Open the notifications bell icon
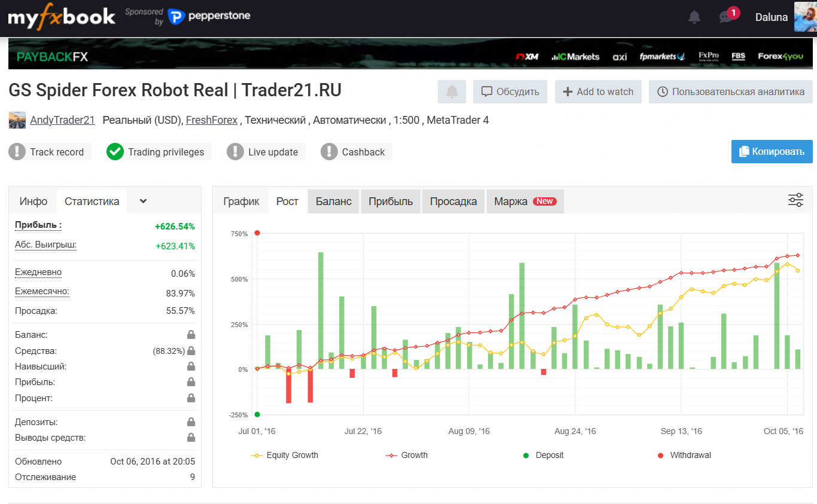 pyautogui.click(x=694, y=17)
